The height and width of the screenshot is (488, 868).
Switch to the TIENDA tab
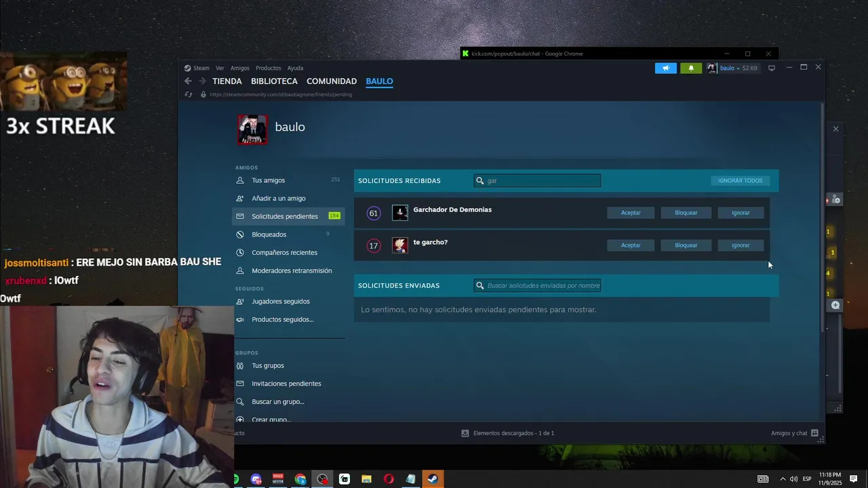point(226,81)
